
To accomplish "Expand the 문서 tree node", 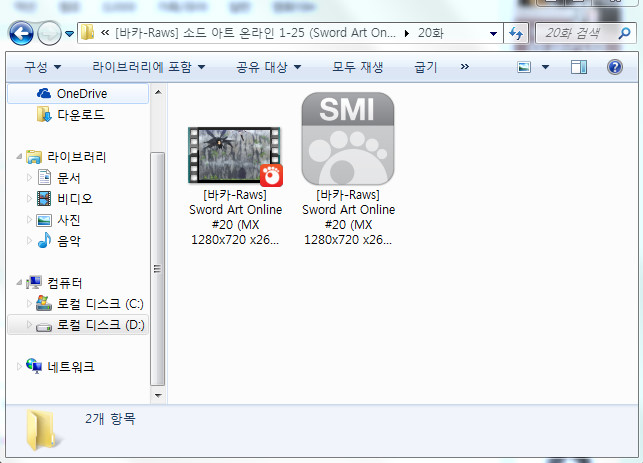I will 29,178.
